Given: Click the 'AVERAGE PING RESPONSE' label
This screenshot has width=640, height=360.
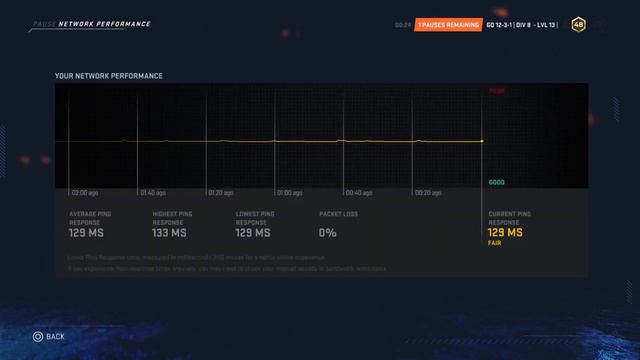Looking at the screenshot, I should [x=90, y=218].
